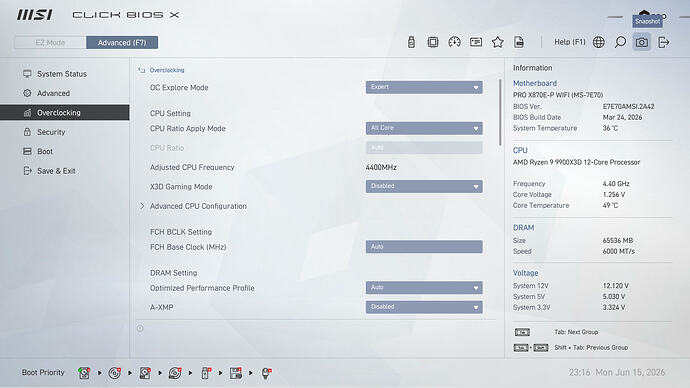Viewport: 690px width, 388px height.
Task: Click the settings list vertical scrollbar
Action: (500, 113)
